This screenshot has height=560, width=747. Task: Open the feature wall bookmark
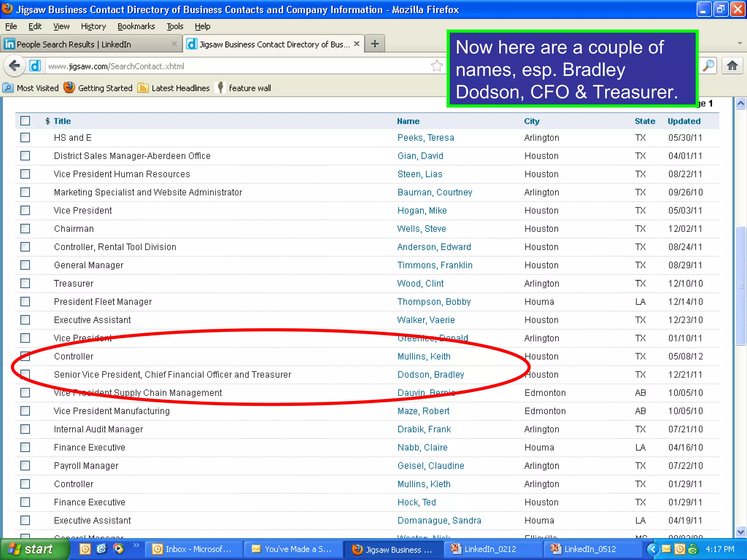click(x=244, y=88)
